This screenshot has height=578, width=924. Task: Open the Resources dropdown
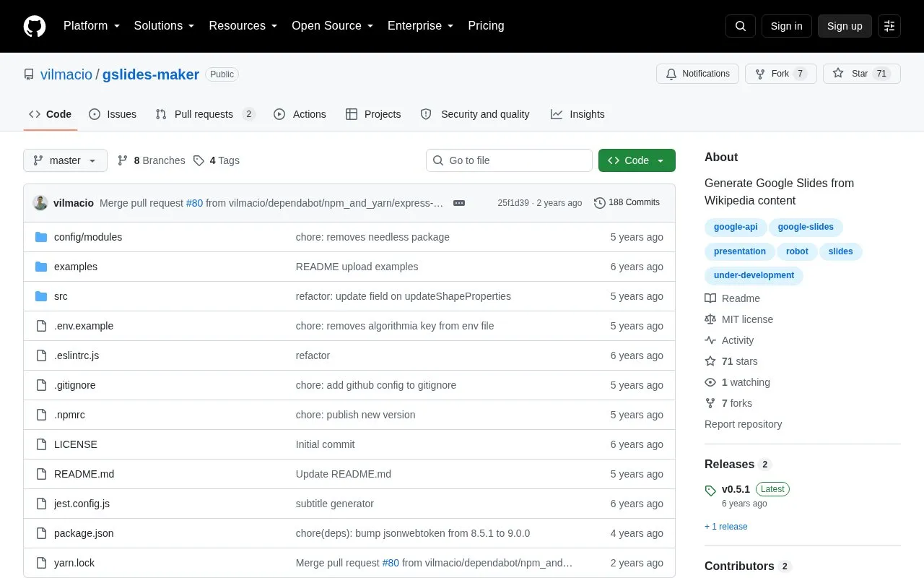[x=243, y=26]
